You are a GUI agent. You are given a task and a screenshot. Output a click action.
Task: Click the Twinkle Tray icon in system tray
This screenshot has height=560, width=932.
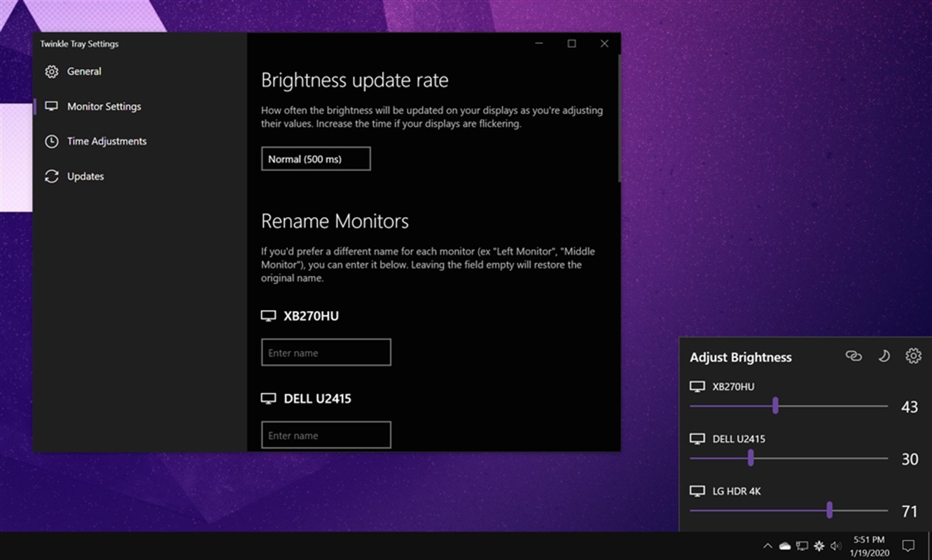pos(819,546)
